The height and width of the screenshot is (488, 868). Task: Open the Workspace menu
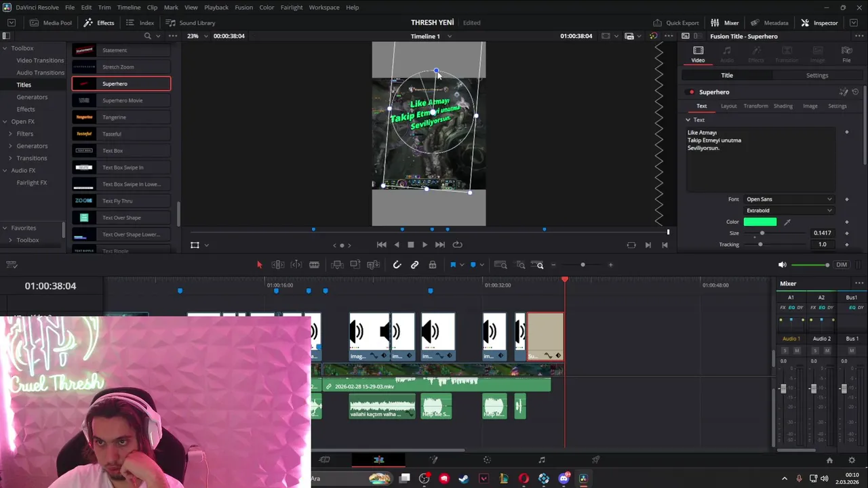(x=324, y=7)
